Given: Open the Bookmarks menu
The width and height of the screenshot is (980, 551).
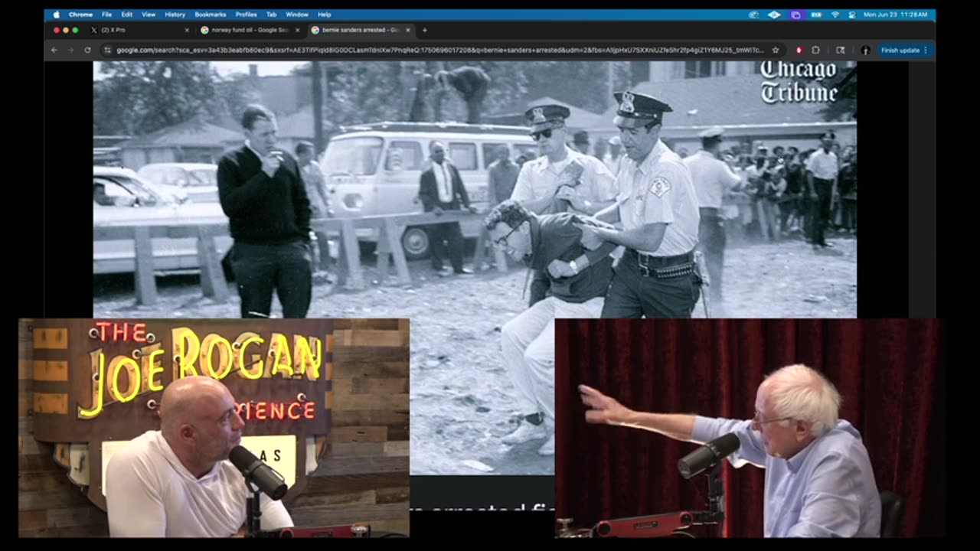Looking at the screenshot, I should click(210, 15).
